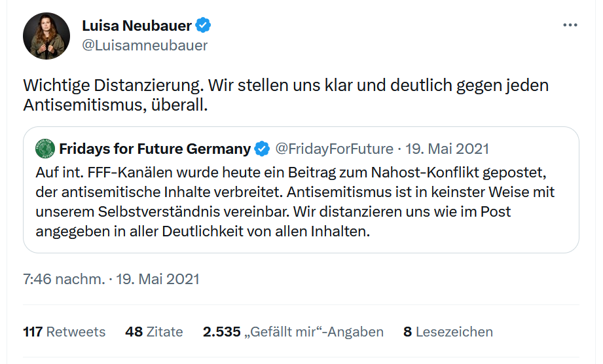
Task: Click the posting date below the quoted post
Action: click(x=158, y=279)
